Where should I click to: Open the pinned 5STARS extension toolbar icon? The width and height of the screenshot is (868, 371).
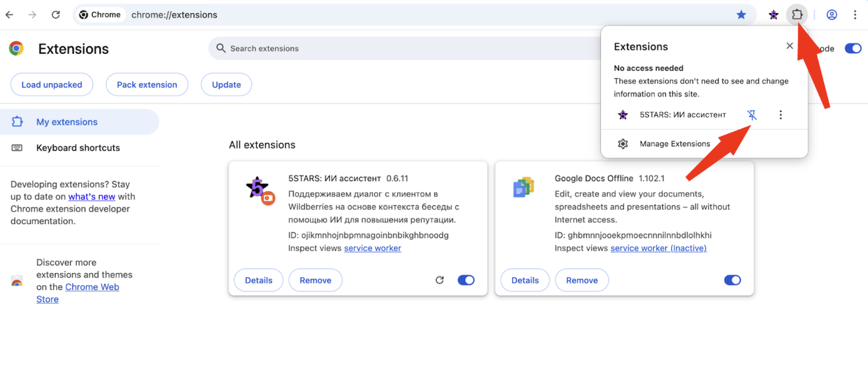(774, 15)
